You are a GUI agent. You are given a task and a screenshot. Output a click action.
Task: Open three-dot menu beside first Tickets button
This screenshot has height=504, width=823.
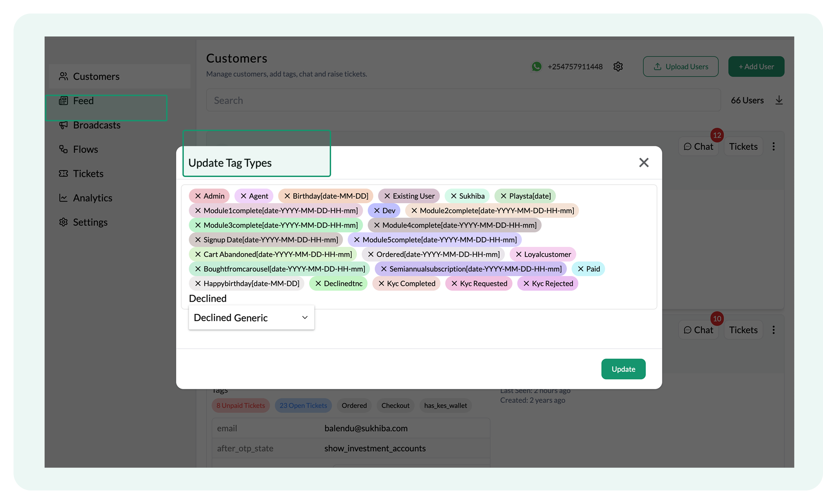point(773,147)
